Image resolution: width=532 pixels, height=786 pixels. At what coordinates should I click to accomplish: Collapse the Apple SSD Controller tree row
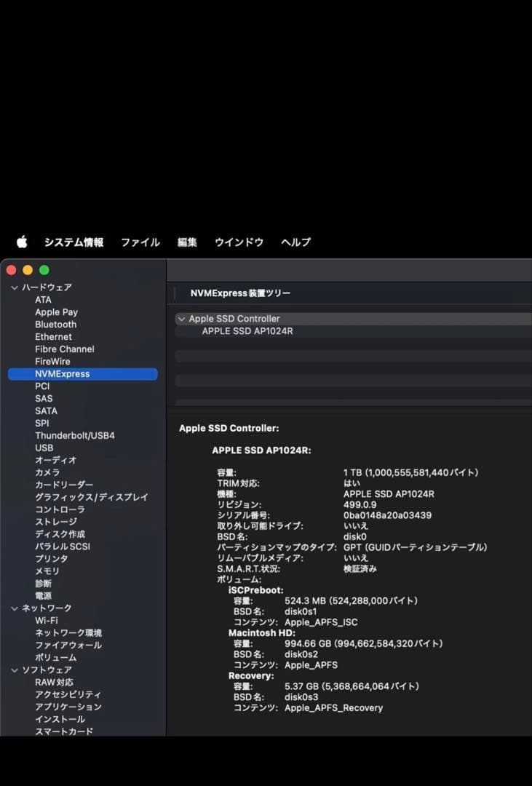click(181, 319)
